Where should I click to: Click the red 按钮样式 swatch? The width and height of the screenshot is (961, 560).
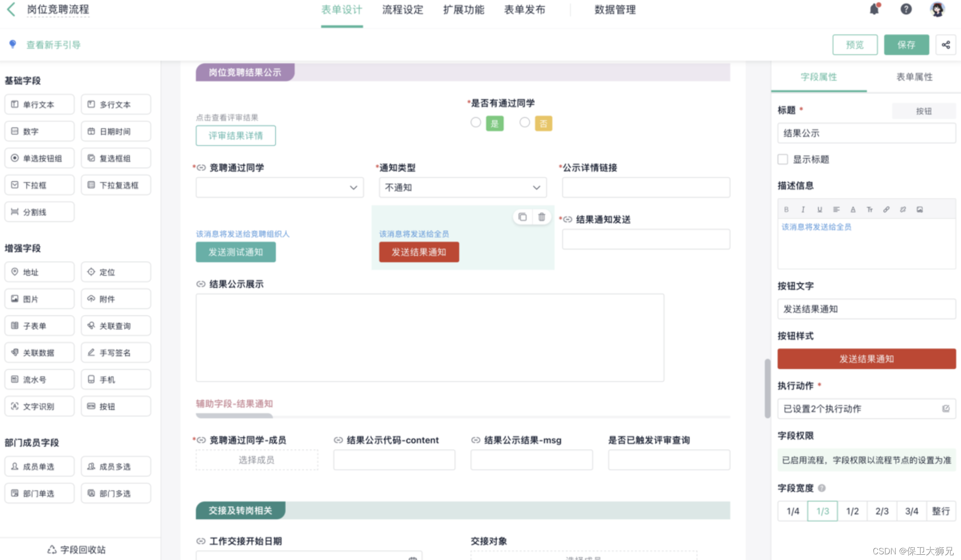pos(866,359)
